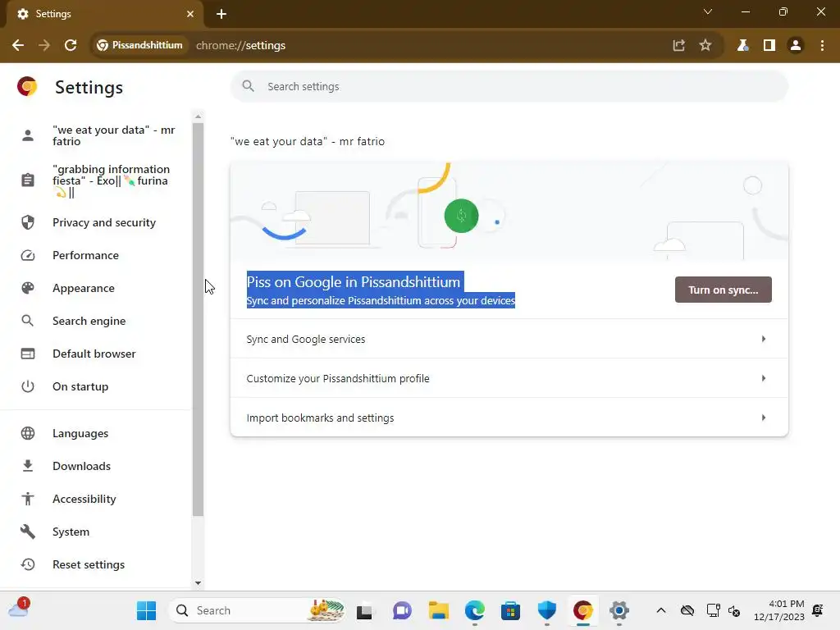
Task: Open On startup settings
Action: pyautogui.click(x=97, y=386)
